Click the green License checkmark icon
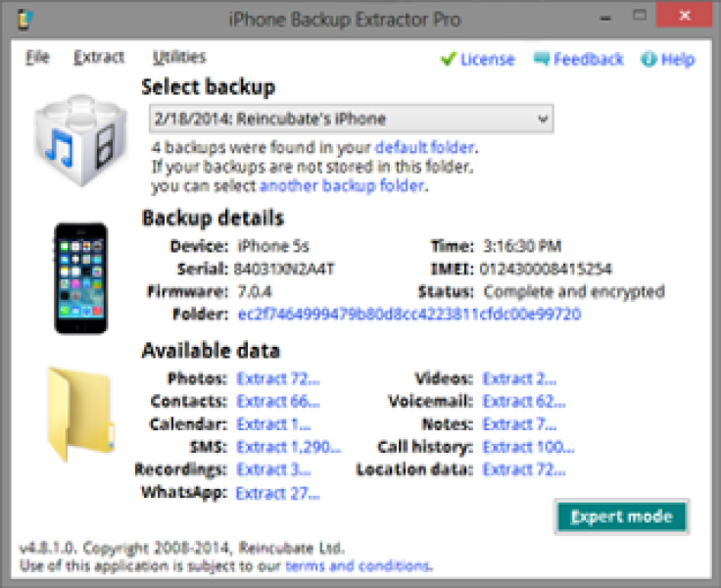Viewport: 721px width, 588px height. [x=448, y=59]
